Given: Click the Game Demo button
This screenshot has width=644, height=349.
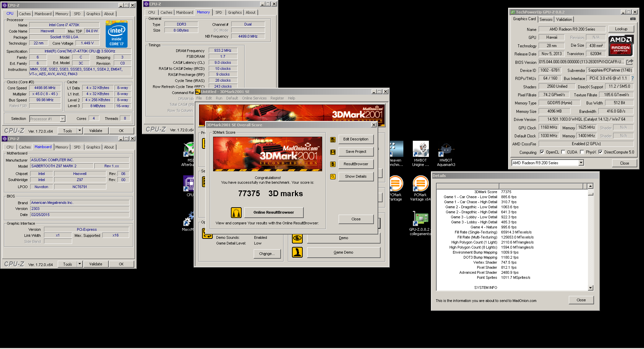Looking at the screenshot, I should click(344, 252).
